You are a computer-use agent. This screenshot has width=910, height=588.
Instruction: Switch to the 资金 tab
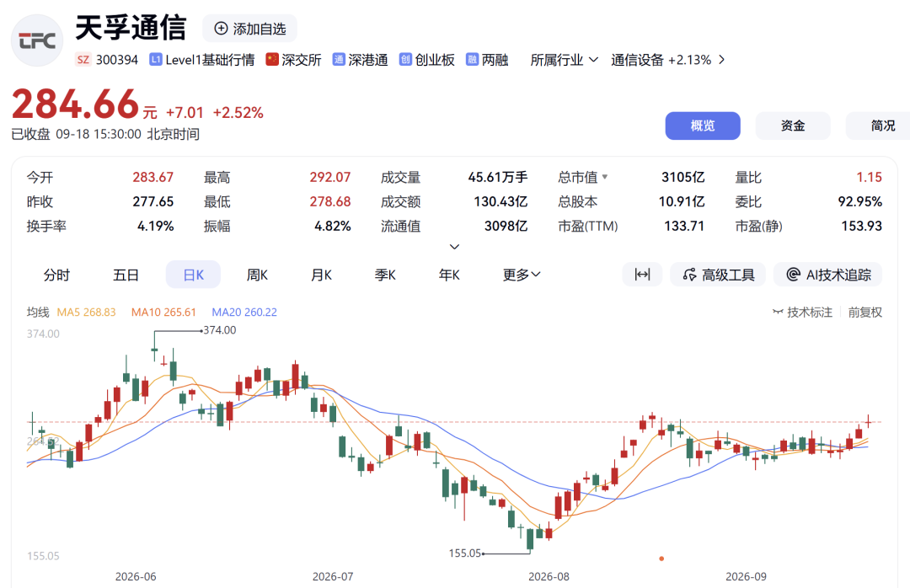point(793,126)
